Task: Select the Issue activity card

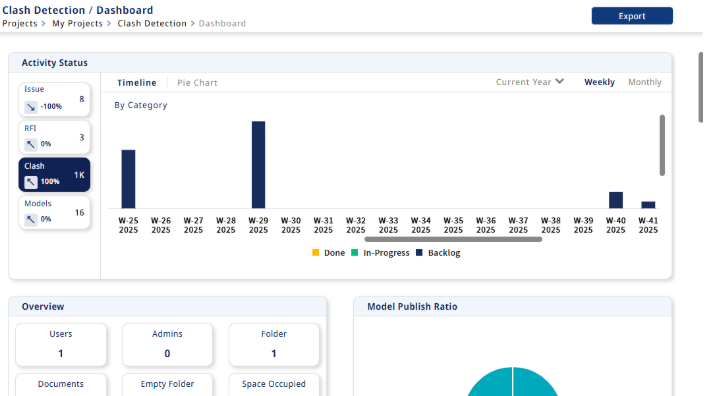Action: 54,99
